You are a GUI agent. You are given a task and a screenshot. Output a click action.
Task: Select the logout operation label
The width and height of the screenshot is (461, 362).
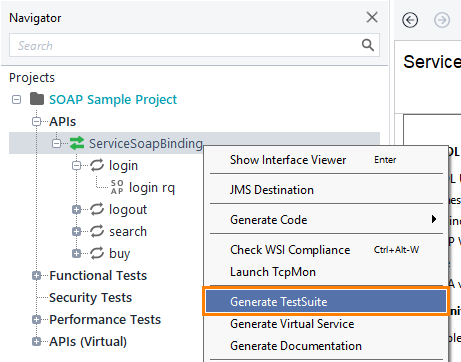pos(128,210)
